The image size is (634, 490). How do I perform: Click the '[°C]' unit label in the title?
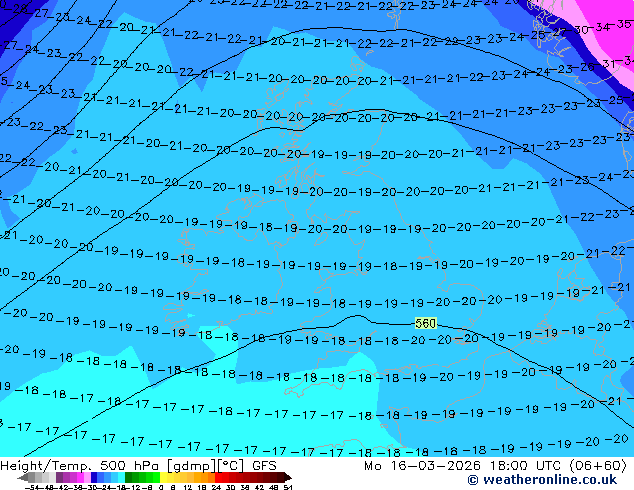tap(231, 466)
